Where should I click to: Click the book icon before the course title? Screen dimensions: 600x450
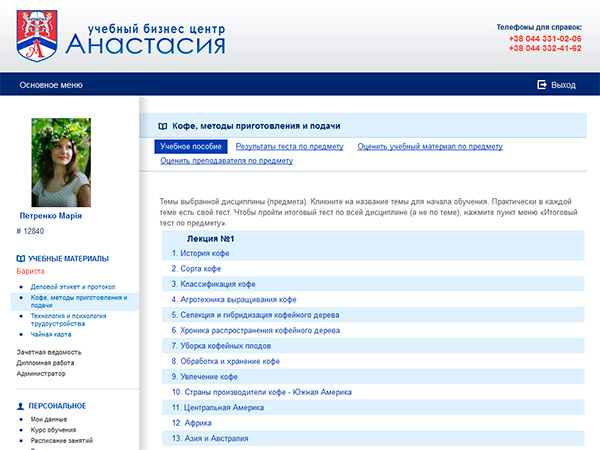pos(163,127)
